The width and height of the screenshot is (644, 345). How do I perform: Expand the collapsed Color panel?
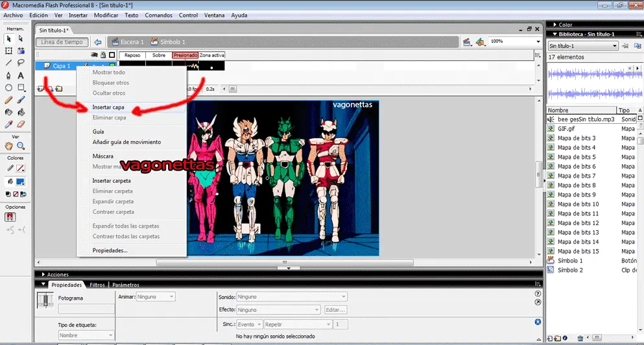point(555,25)
